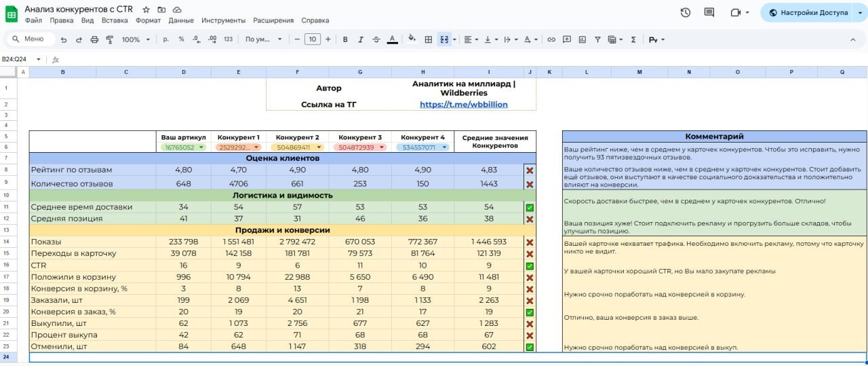Image resolution: width=868 pixels, height=366 pixels.
Task: Create a filter with funnel icon
Action: pos(597,39)
